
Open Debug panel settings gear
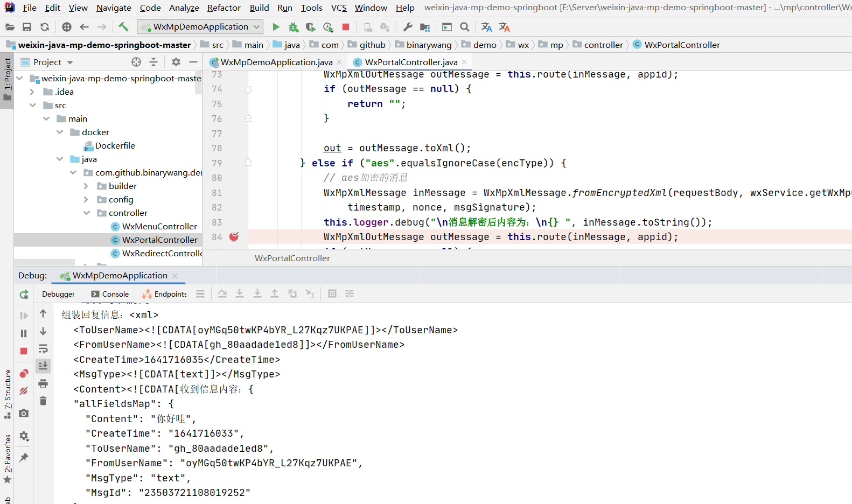[24, 436]
